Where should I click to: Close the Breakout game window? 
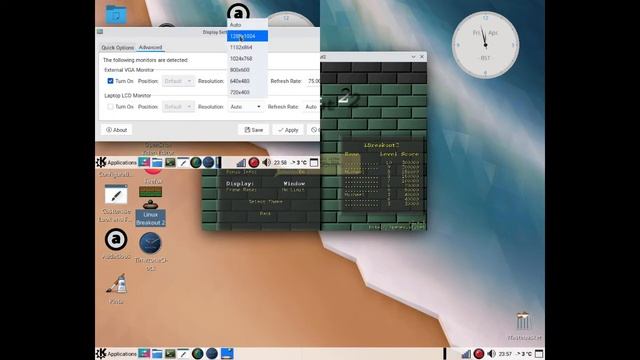tap(422, 57)
